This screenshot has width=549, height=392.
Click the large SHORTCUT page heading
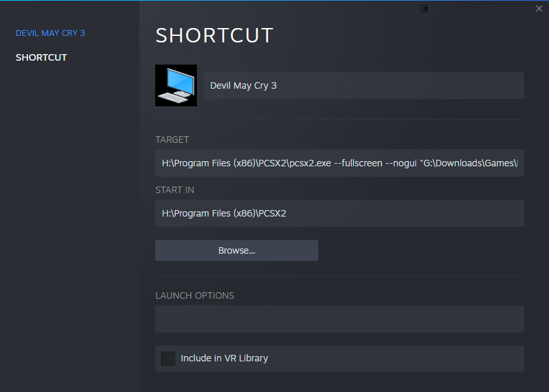(215, 35)
